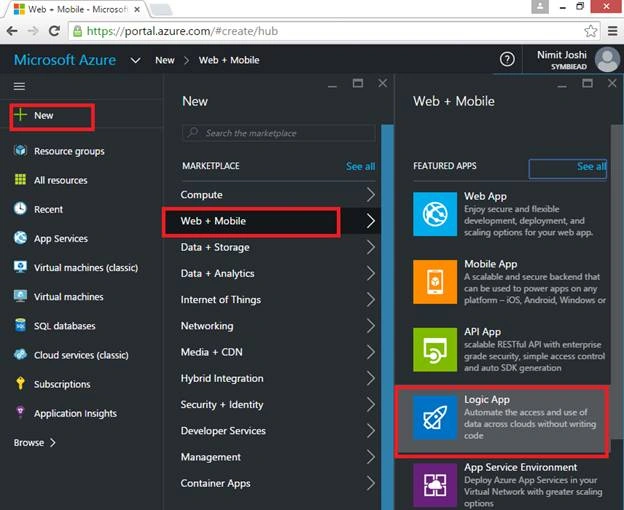Viewport: 624px width, 510px height.
Task: Expand Internet of Things chevron
Action: click(x=370, y=300)
